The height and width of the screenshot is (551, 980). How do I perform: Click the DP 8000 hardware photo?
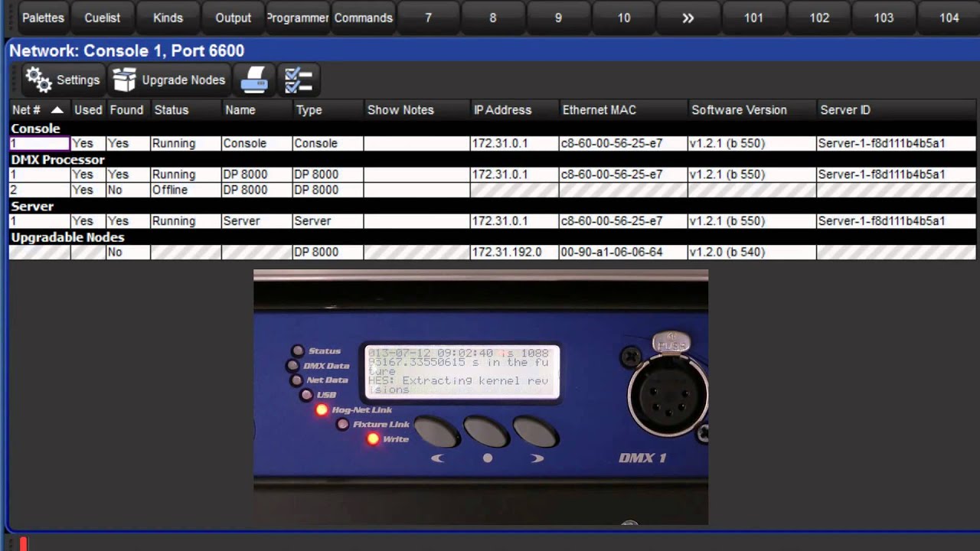(481, 397)
